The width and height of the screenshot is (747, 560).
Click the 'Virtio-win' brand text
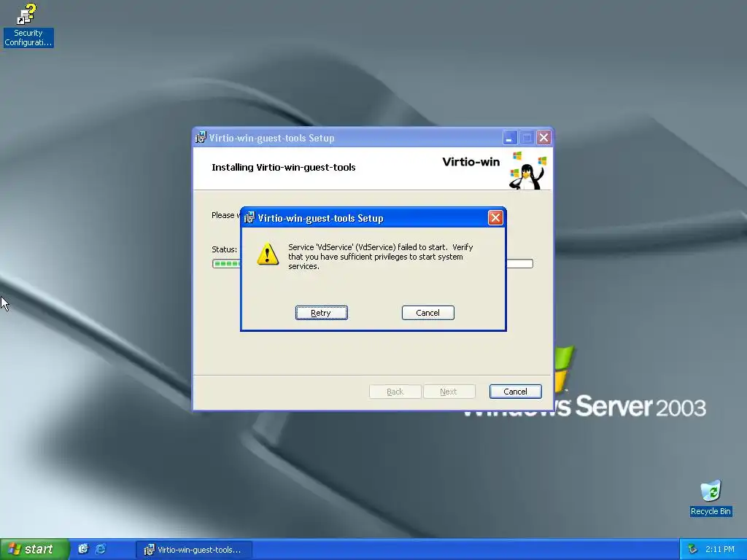pyautogui.click(x=471, y=162)
